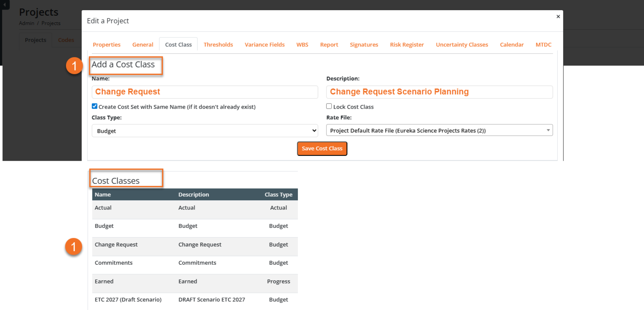The width and height of the screenshot is (644, 310).
Task: Open the MTDC tab
Action: click(x=543, y=45)
